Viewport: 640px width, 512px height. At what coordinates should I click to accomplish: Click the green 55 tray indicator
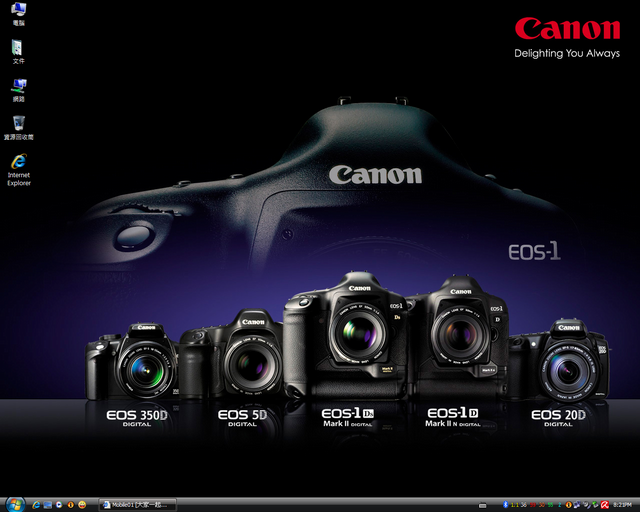coord(551,505)
